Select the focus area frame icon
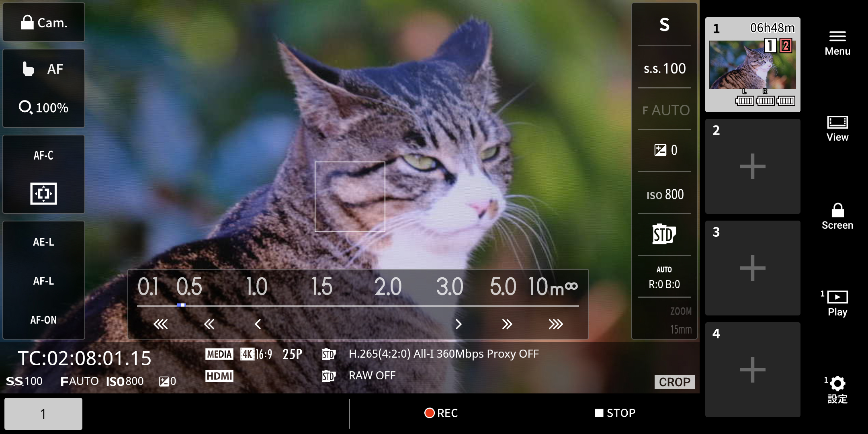This screenshot has width=868, height=434. pyautogui.click(x=43, y=194)
